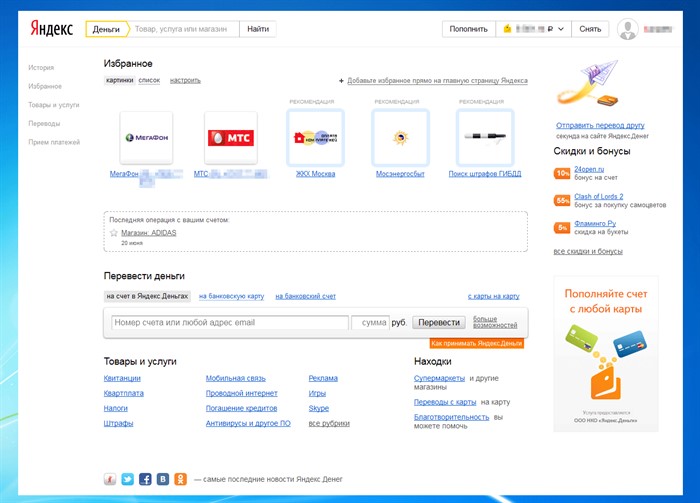Image resolution: width=700 pixels, height=503 pixels.
Task: Open the ЖКХ Москва recommendation tile
Action: (x=315, y=137)
